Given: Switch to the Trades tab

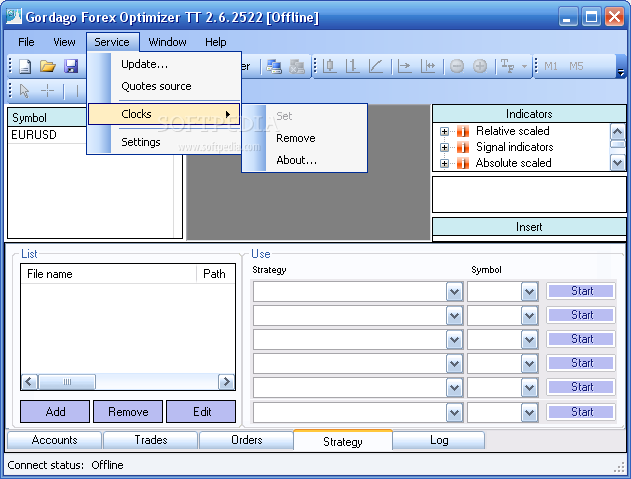Looking at the screenshot, I should (151, 440).
